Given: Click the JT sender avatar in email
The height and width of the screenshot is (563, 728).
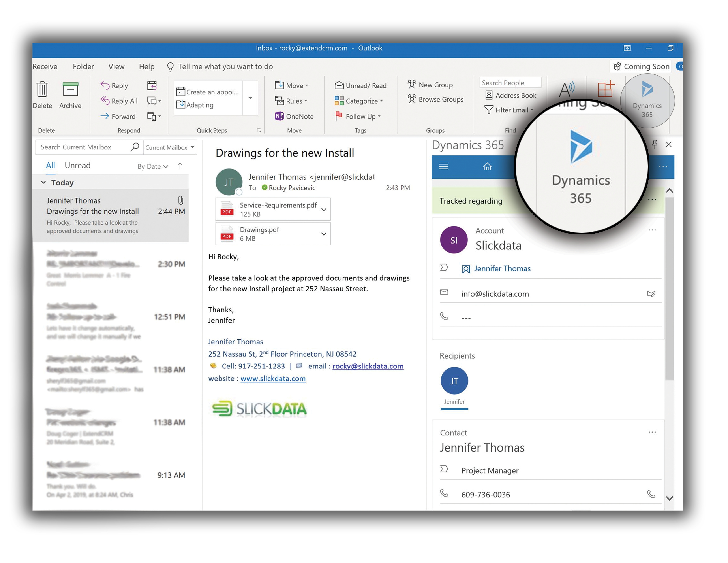Looking at the screenshot, I should [229, 182].
